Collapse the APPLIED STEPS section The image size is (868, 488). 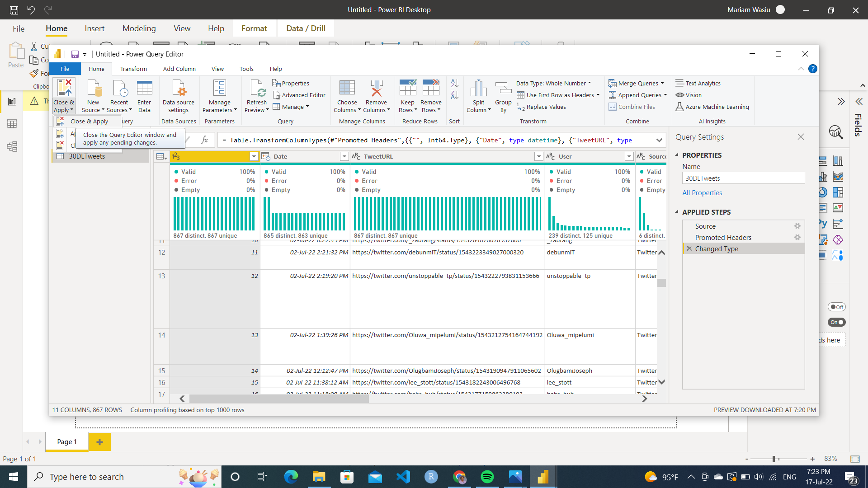click(677, 212)
